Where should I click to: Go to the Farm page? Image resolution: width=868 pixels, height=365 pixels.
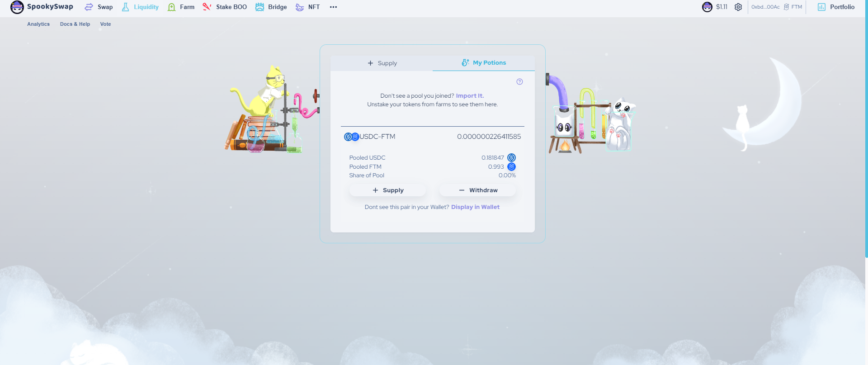pos(181,7)
